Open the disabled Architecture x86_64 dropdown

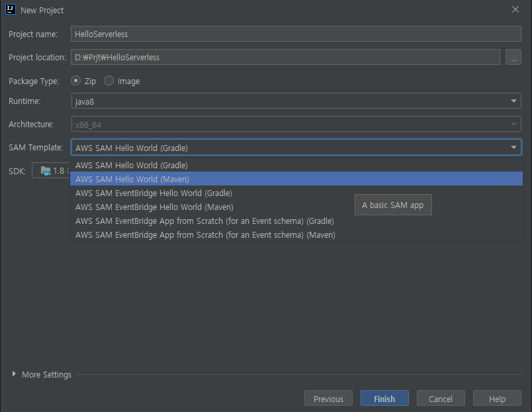pyautogui.click(x=296, y=125)
